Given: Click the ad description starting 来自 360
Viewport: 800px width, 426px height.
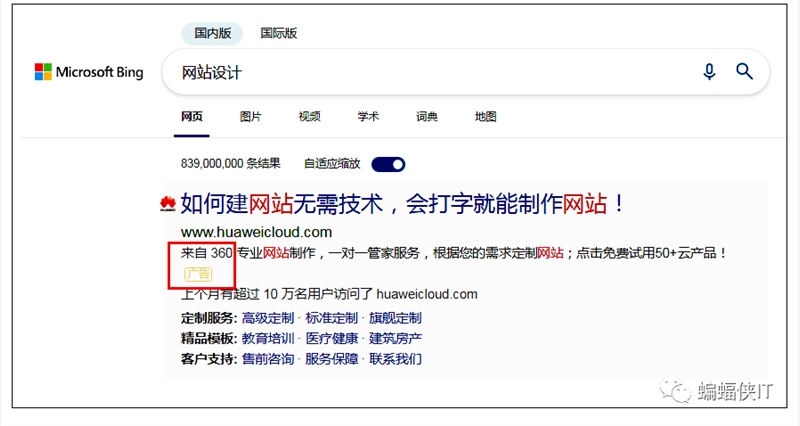Looking at the screenshot, I should pyautogui.click(x=454, y=253).
